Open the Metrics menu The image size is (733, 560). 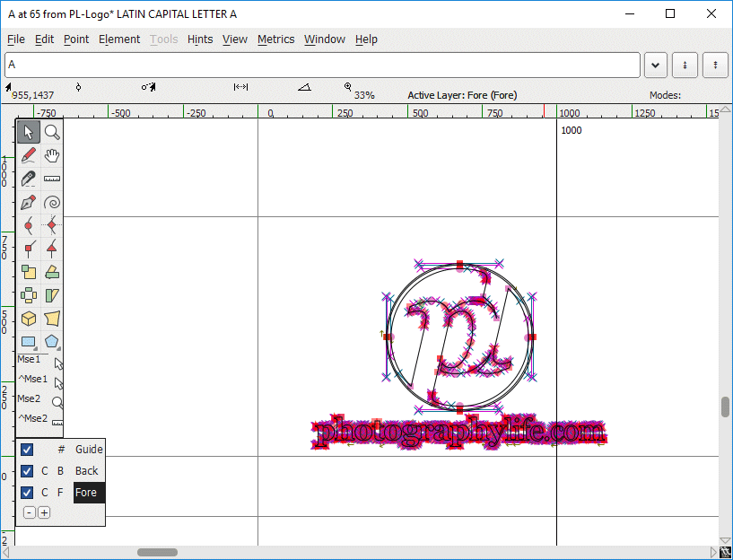pyautogui.click(x=275, y=39)
